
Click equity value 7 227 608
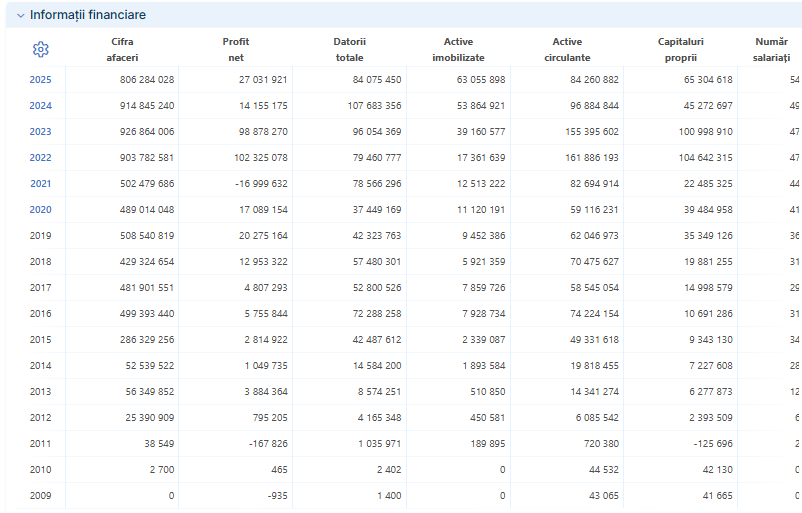pos(710,366)
